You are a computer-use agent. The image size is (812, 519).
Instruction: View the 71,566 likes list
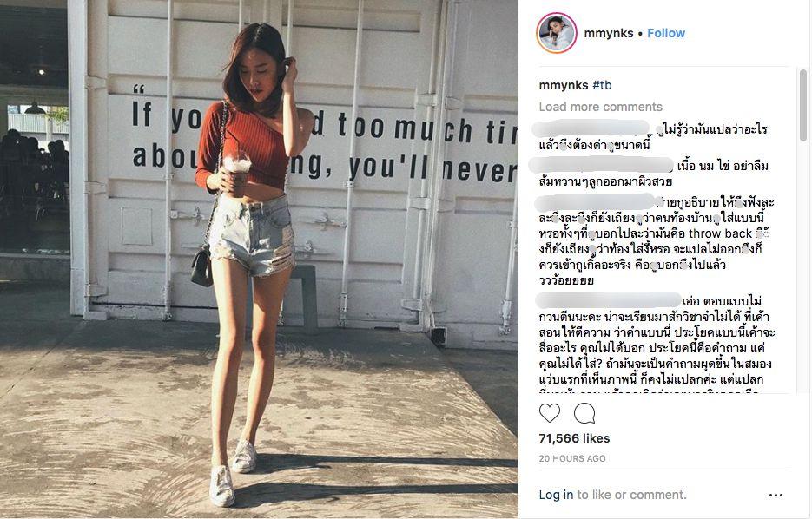[x=574, y=438]
